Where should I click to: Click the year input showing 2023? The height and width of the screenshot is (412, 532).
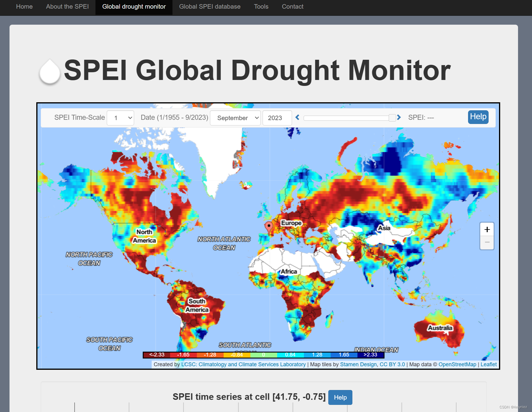[x=277, y=118]
